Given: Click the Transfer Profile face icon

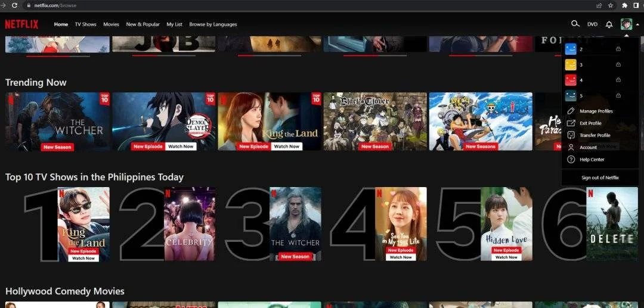Looking at the screenshot, I should [571, 135].
